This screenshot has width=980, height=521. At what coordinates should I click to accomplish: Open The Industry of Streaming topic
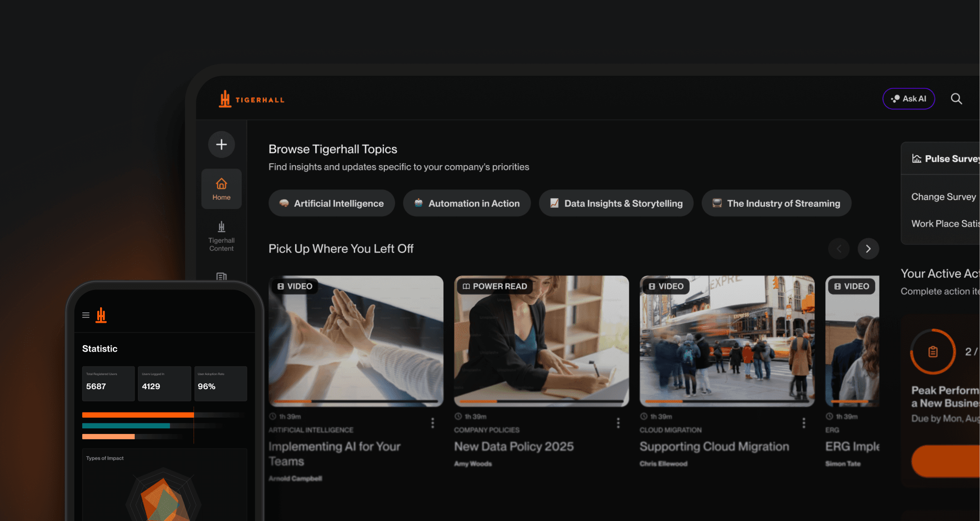pos(776,203)
